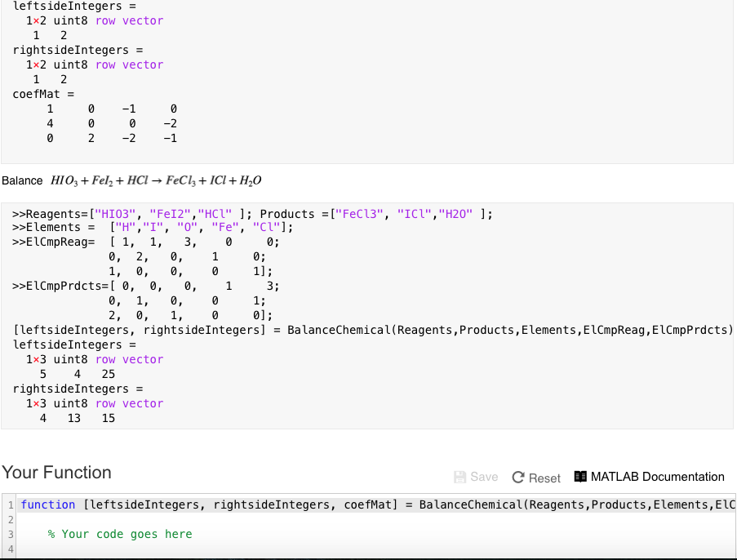This screenshot has width=737, height=560.
Task: Click the 'Your Function' section heading
Action: (57, 472)
